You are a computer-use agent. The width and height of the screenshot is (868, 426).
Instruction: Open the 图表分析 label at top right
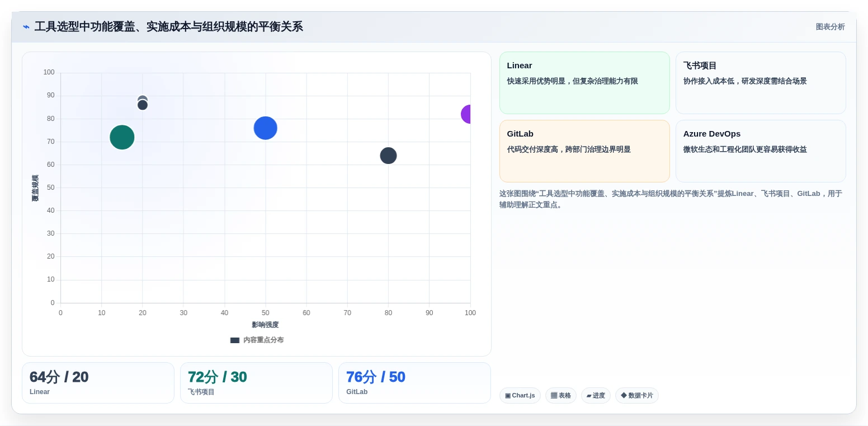click(x=830, y=27)
